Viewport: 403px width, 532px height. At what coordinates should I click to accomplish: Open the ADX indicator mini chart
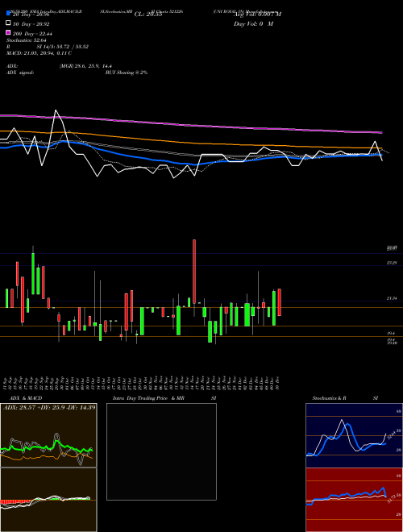[48, 435]
